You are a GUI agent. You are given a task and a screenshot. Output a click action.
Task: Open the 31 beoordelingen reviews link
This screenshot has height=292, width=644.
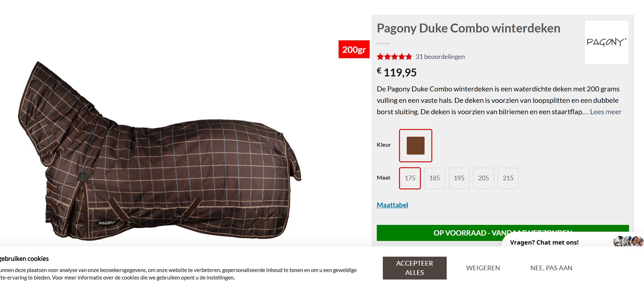click(440, 56)
